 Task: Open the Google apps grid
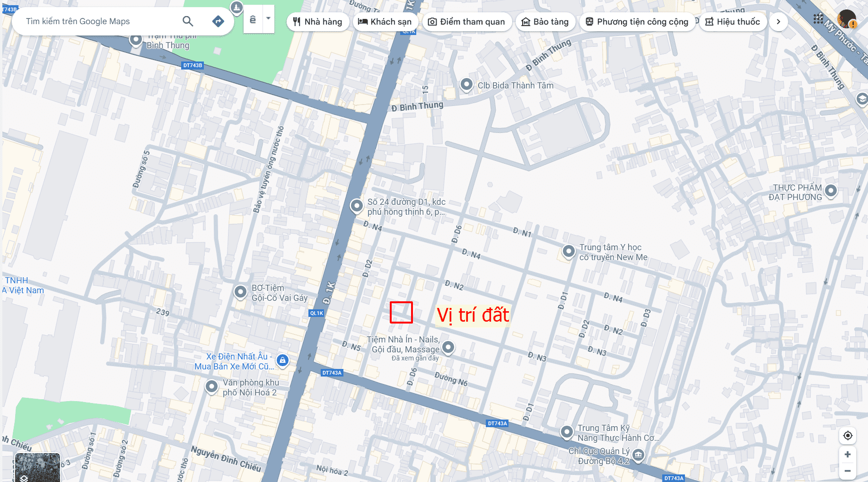818,19
